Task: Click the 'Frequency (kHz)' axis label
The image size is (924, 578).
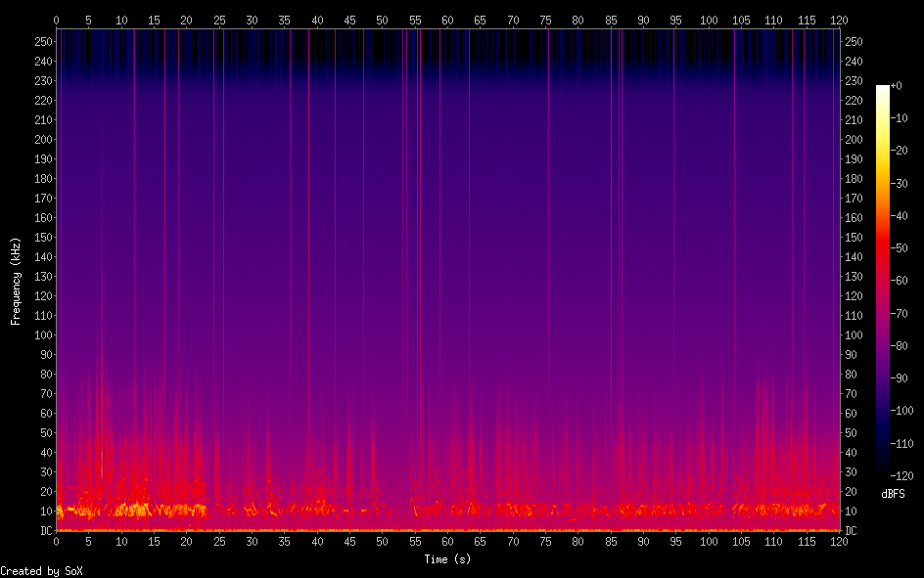Action: coord(16,280)
